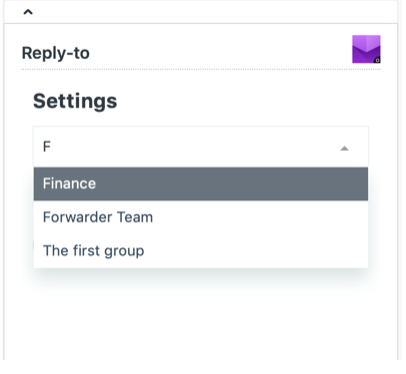Screen dimensions: 406x374
Task: Focus the search field containing F
Action: [x=201, y=147]
